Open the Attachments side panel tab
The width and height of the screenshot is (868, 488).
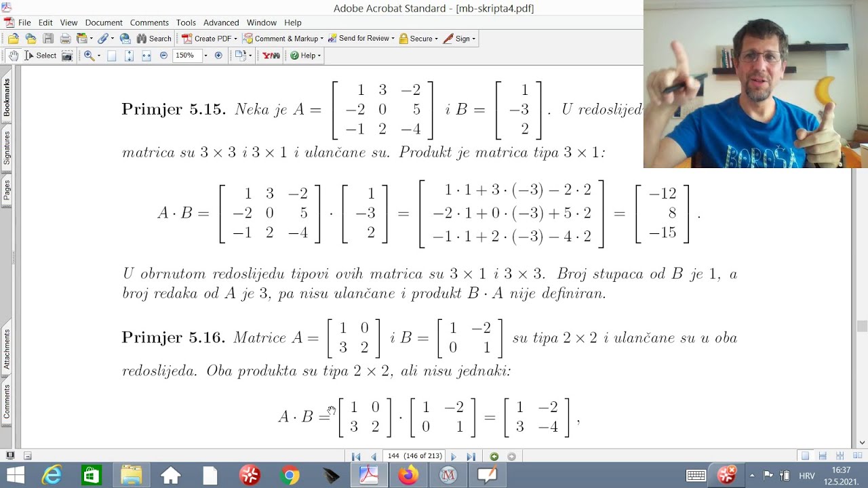[x=7, y=348]
